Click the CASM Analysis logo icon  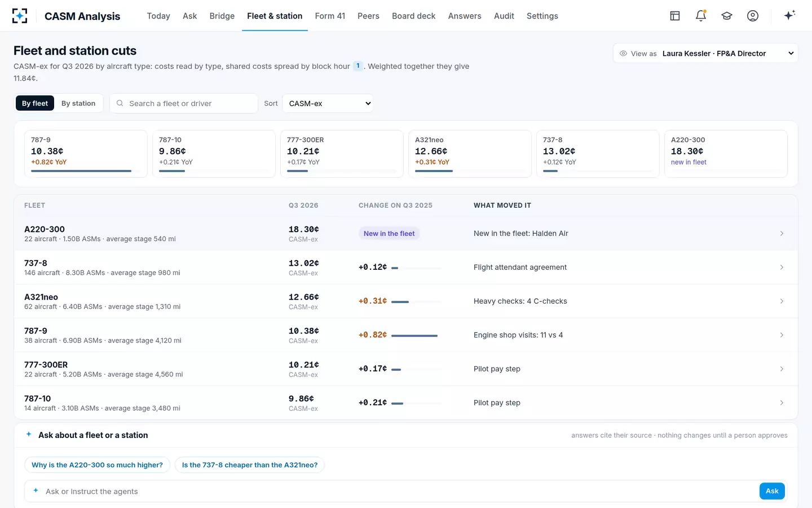(x=20, y=16)
